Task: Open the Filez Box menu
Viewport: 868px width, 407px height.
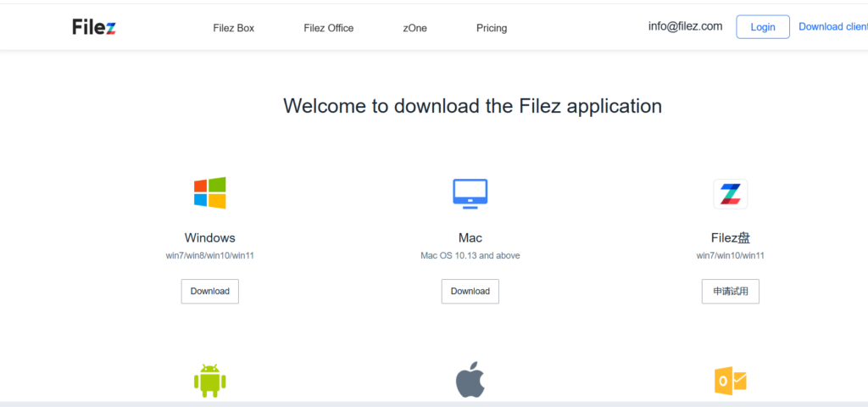Action: [234, 28]
